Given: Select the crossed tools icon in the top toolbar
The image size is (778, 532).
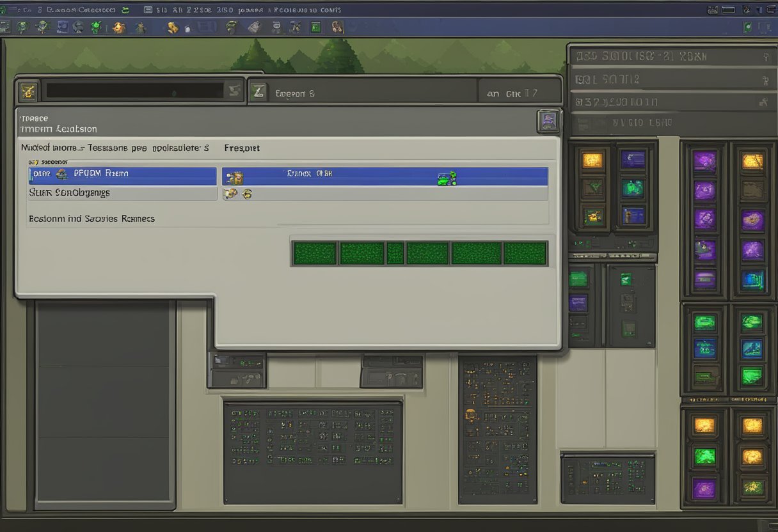Looking at the screenshot, I should pyautogui.click(x=295, y=27).
